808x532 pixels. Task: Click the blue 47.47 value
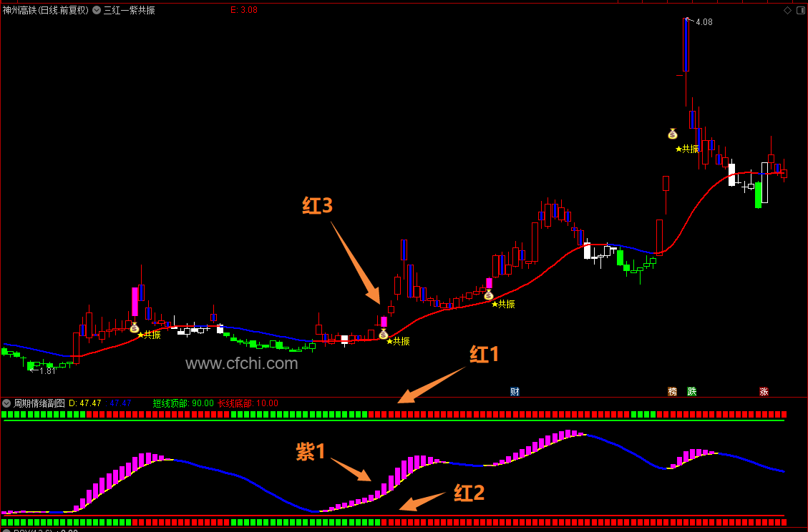click(x=120, y=403)
